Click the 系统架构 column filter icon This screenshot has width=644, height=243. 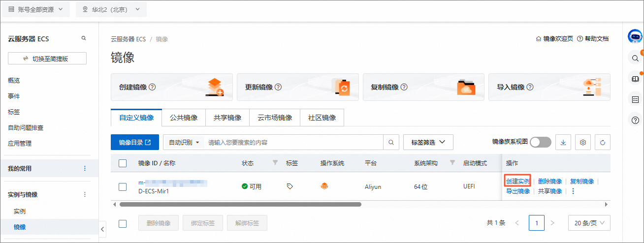coord(452,163)
